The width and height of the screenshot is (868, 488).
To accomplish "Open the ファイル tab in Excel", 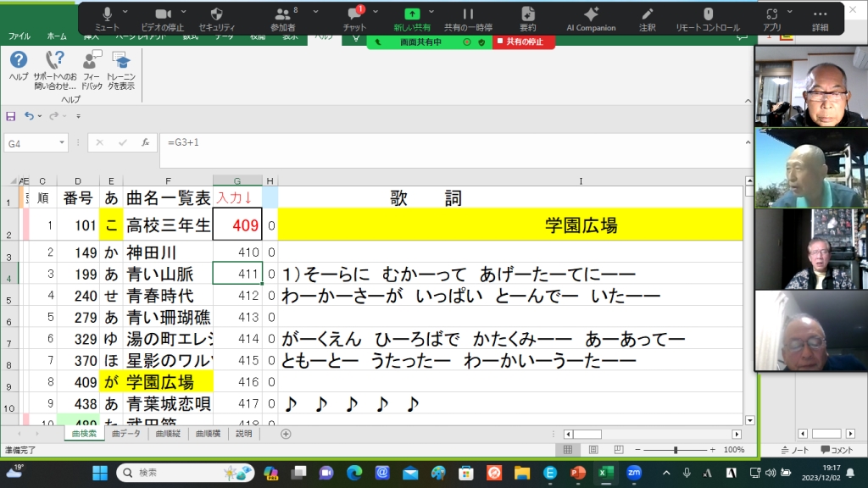I will pyautogui.click(x=19, y=36).
